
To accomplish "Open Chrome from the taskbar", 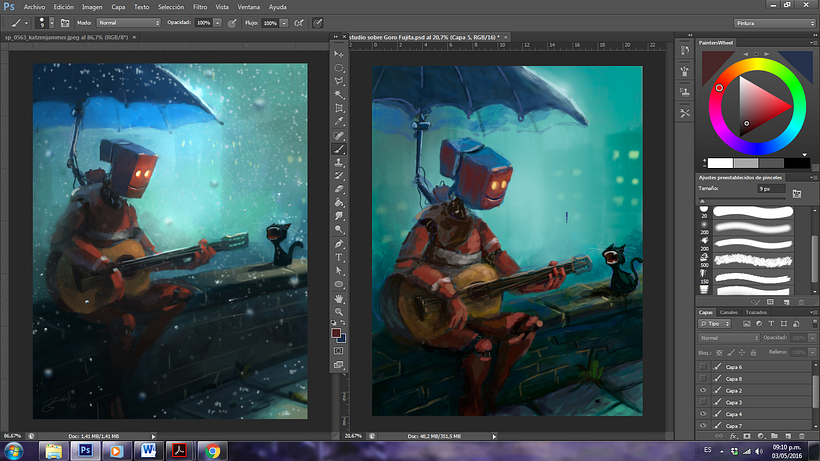I will (212, 451).
